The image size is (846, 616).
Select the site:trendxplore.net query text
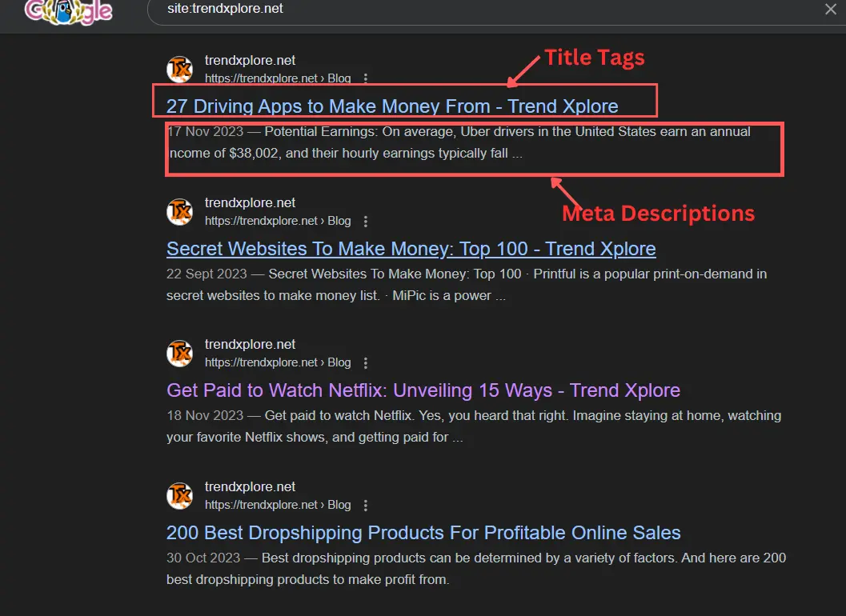point(227,9)
